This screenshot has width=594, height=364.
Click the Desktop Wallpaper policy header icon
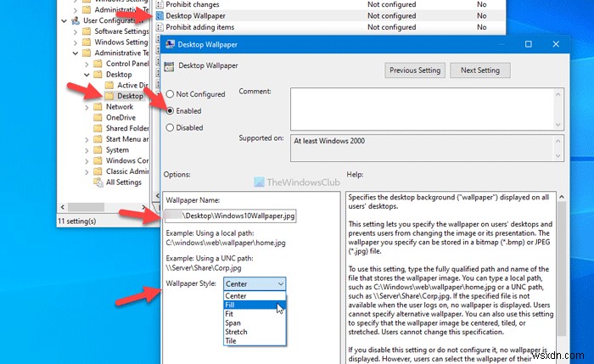169,67
